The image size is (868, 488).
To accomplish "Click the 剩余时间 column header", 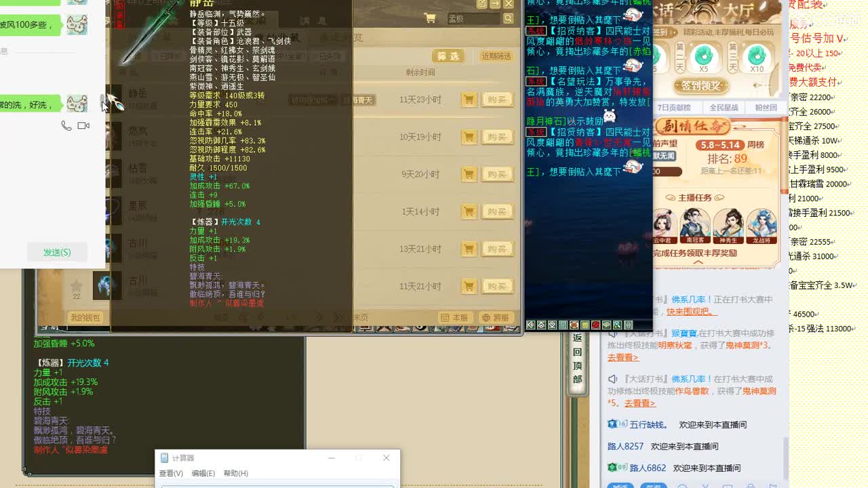I will pos(420,73).
